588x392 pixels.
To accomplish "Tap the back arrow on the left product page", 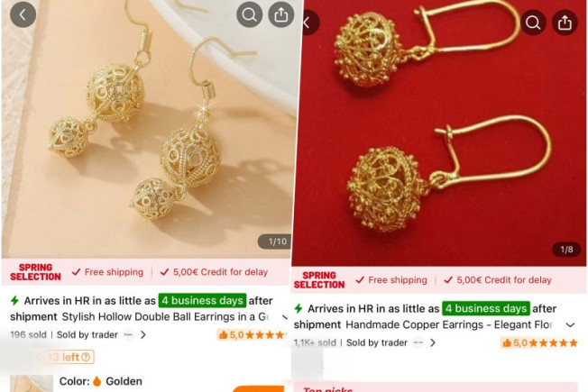I will point(23,14).
